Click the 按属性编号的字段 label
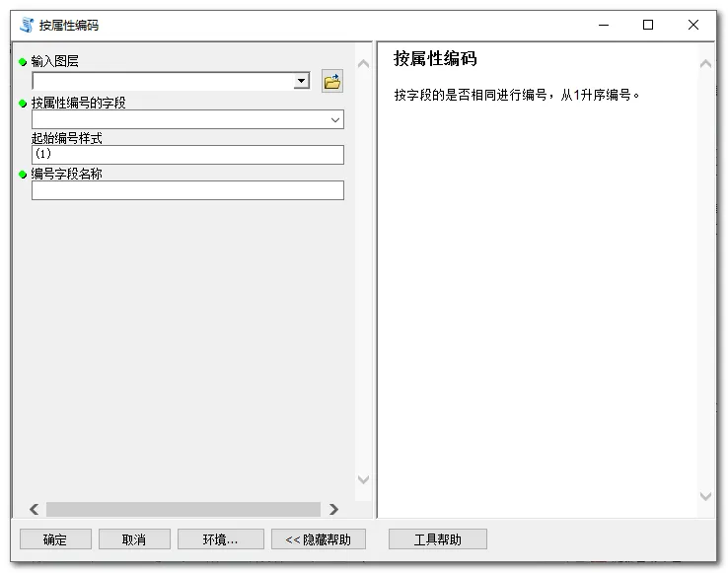The height and width of the screenshot is (573, 728). coord(79,103)
